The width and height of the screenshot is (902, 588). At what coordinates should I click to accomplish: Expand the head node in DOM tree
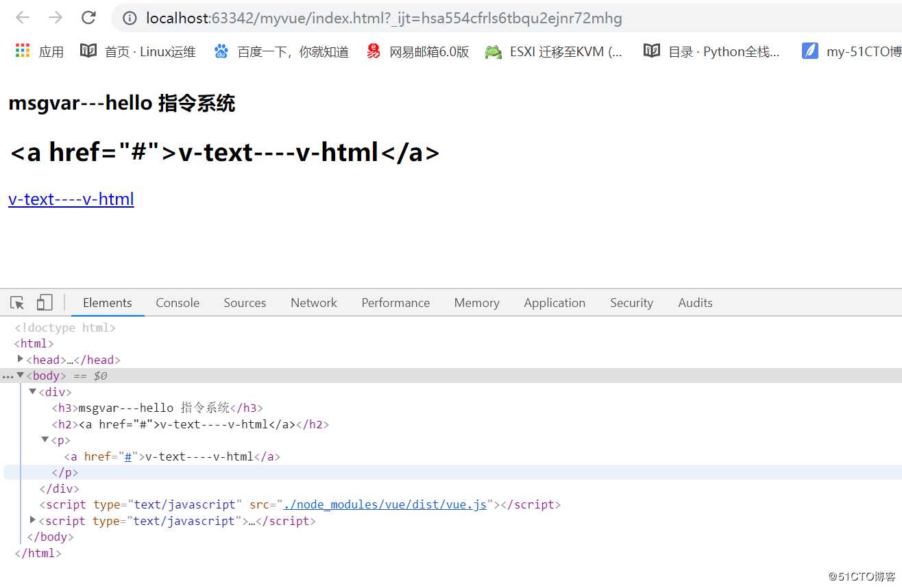[21, 359]
